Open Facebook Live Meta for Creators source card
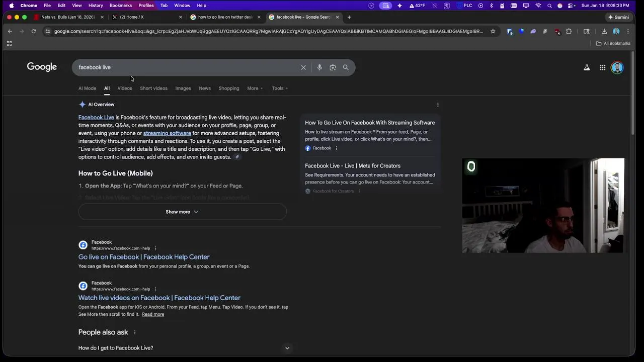644x362 pixels. (x=353, y=166)
